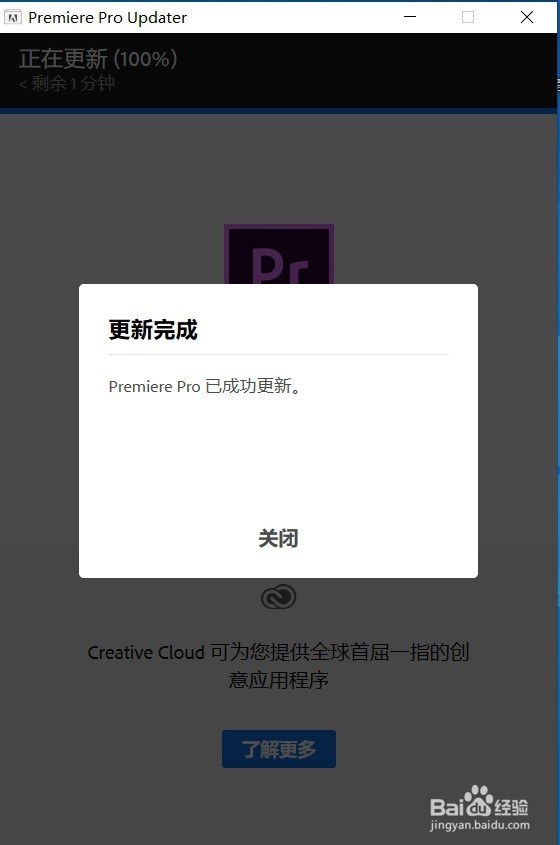Screen dimensions: 560x845
Task: Click the 关闭 button in the update dialog
Action: [x=278, y=538]
